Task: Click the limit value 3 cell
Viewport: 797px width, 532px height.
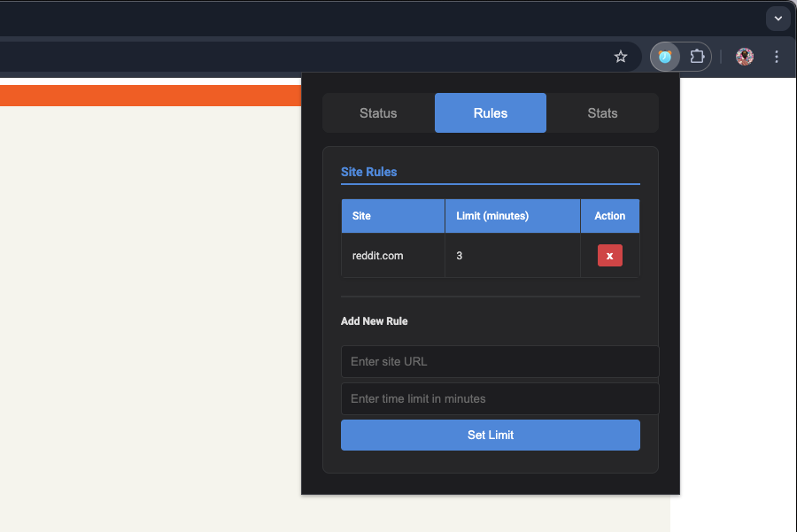Action: point(512,256)
